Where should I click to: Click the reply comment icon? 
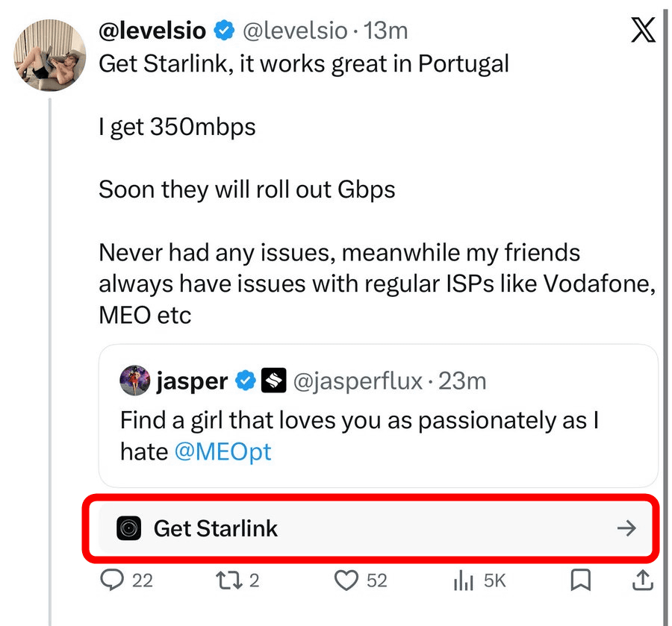point(111,580)
